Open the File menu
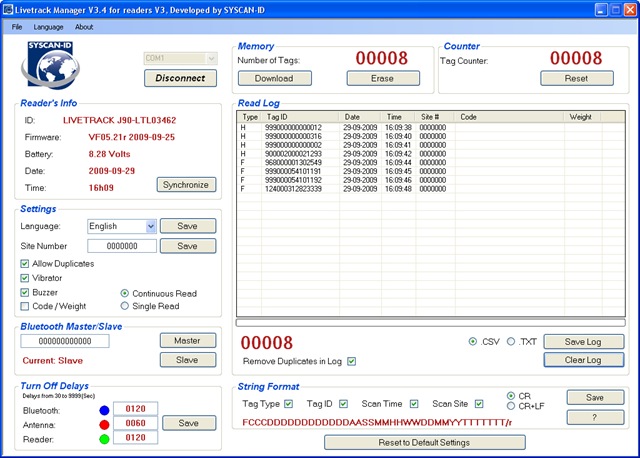 pos(17,27)
